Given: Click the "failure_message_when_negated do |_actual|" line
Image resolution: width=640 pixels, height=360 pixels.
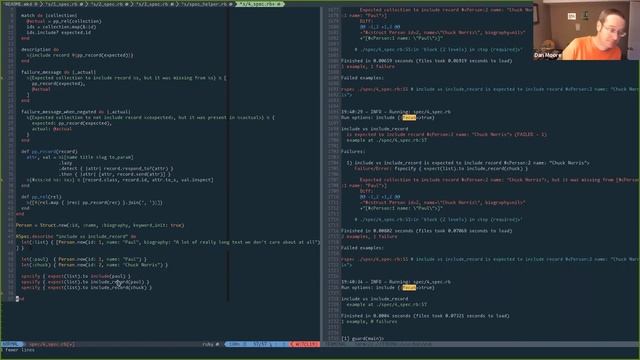Looking at the screenshot, I should tap(76, 112).
